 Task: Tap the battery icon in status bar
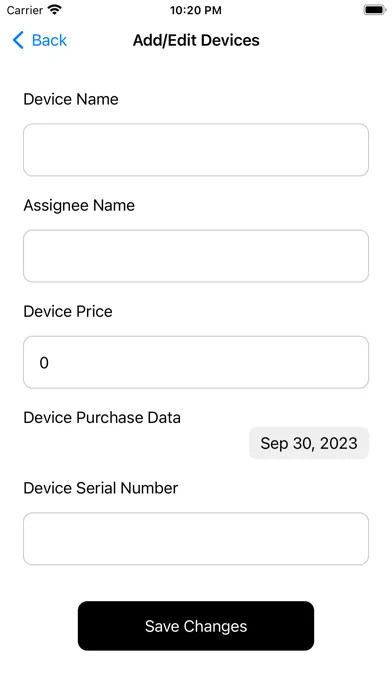pos(375,10)
